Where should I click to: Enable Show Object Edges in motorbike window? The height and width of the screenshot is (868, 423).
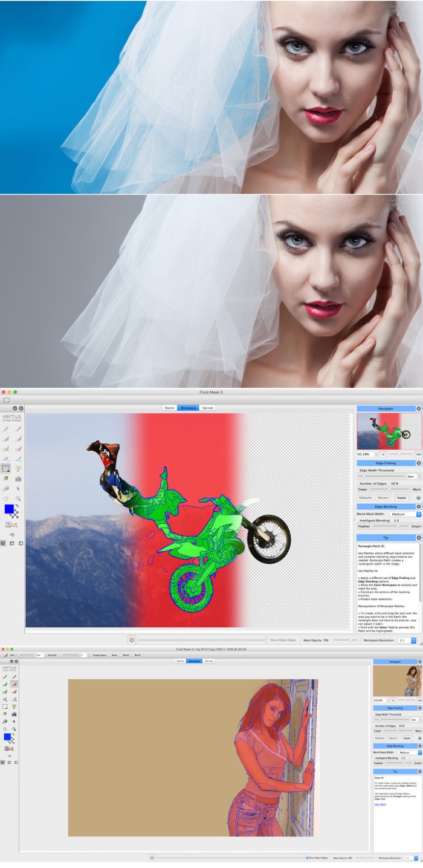(x=268, y=640)
